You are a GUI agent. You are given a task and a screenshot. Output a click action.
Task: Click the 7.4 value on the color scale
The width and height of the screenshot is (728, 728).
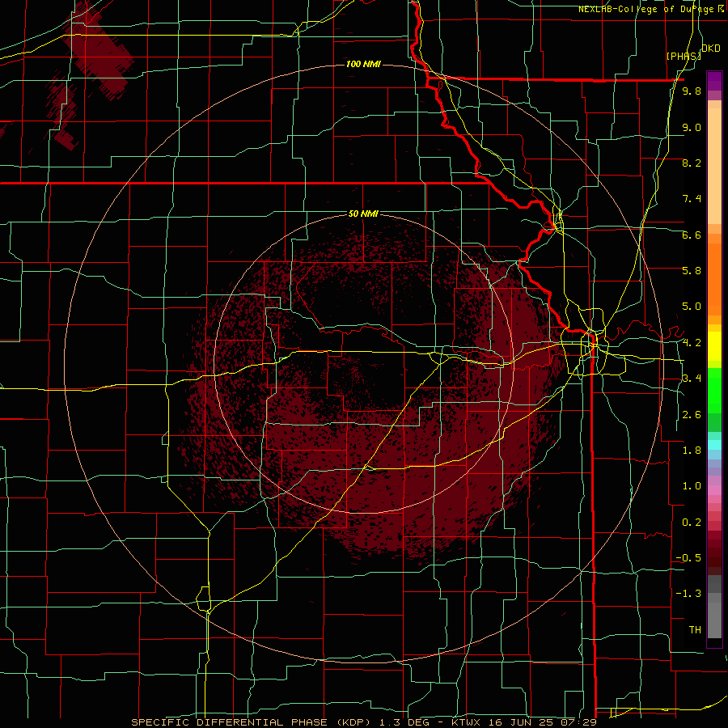pos(692,199)
